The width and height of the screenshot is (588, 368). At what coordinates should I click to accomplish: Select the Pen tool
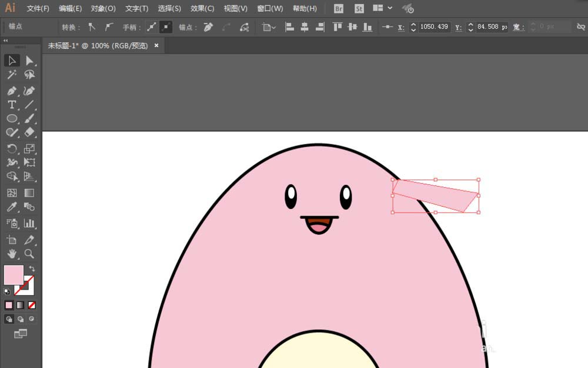click(12, 91)
